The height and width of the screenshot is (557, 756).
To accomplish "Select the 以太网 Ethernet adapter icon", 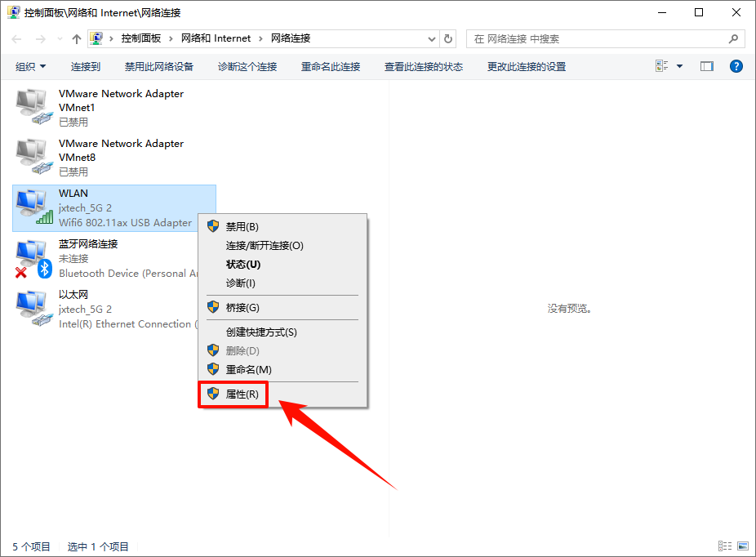I will [33, 309].
